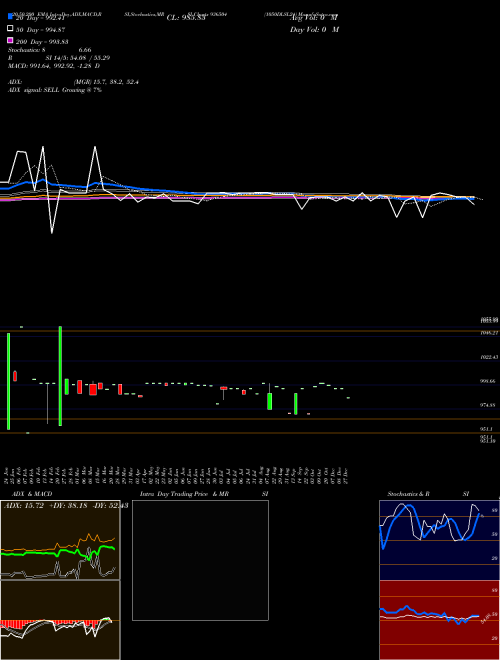Click the 'ADX signal: SELL' text
500x660 pixels.
tap(55, 90)
